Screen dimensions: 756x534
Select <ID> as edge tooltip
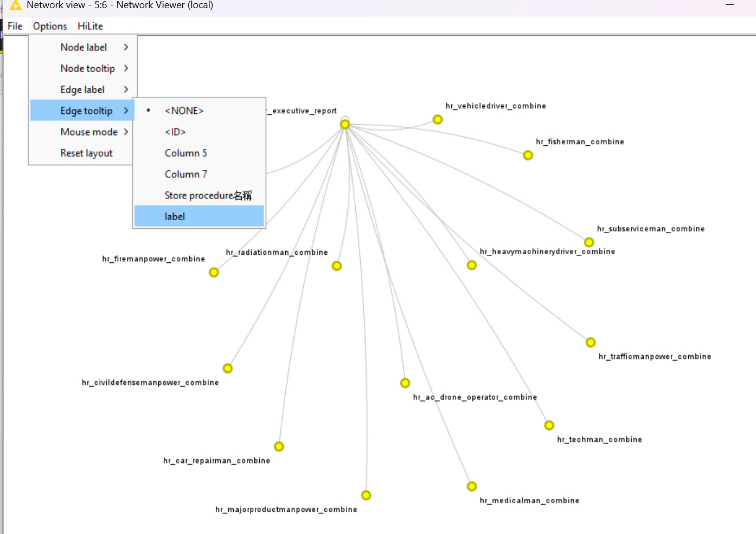coord(199,132)
